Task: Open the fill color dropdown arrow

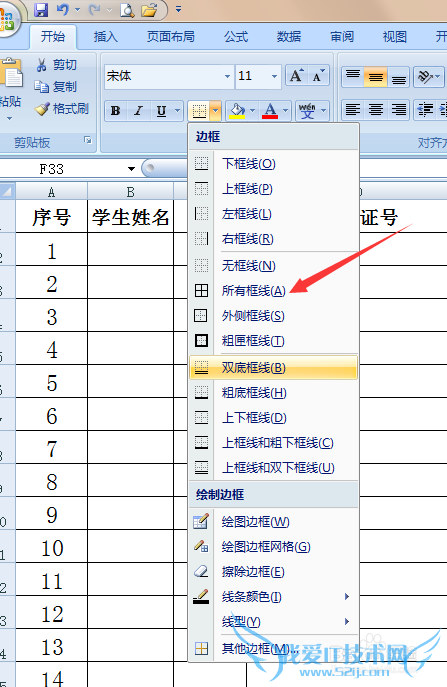Action: [252, 110]
